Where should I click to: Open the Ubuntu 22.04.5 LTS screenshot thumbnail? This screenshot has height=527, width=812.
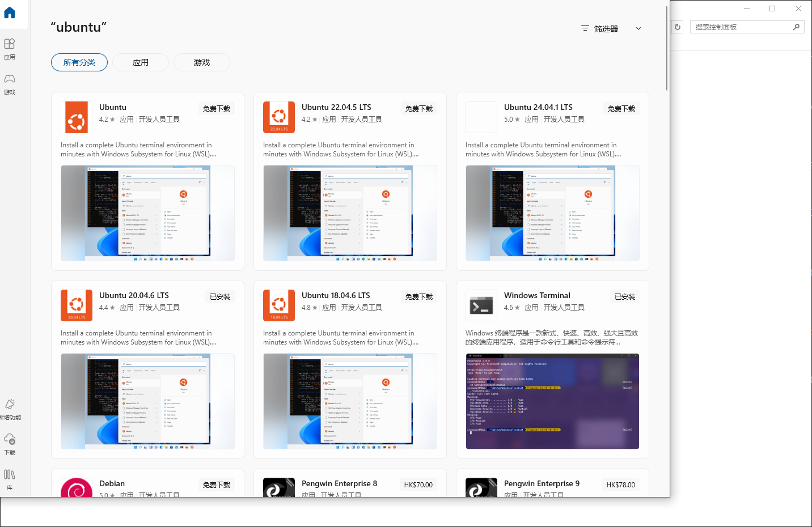350,213
